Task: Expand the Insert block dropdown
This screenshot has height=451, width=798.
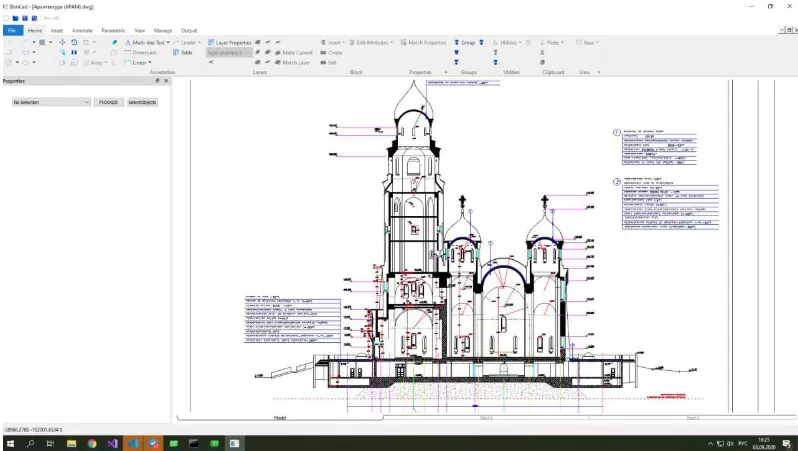Action: (344, 43)
